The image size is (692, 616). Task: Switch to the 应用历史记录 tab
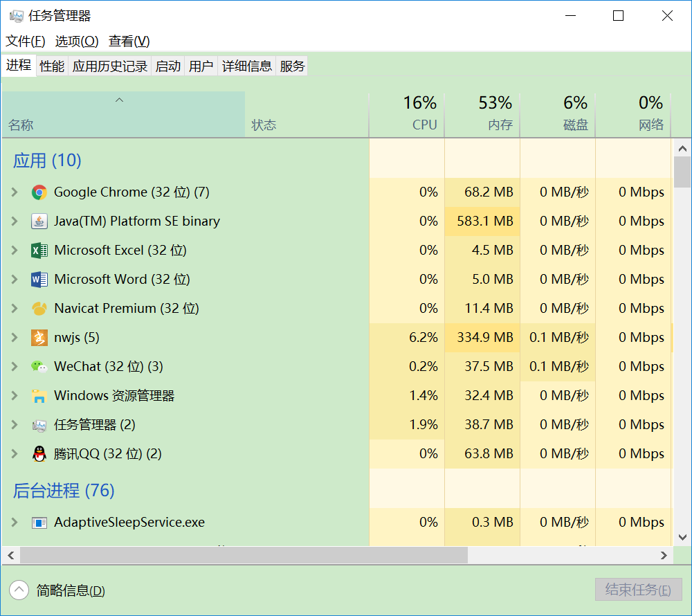(110, 66)
